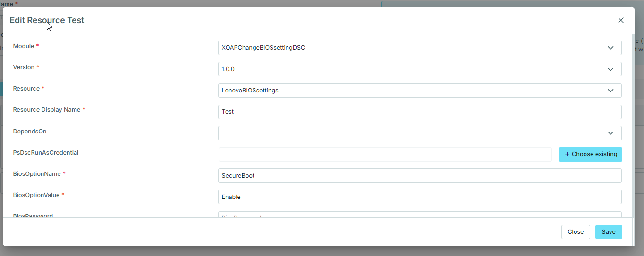
Task: Focus the BiosPassword input field
Action: point(419,215)
